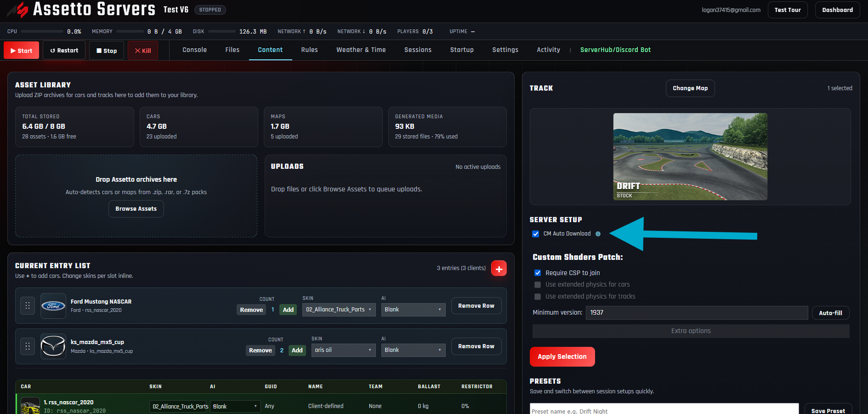The width and height of the screenshot is (868, 414).
Task: Enable Use extended physics for cars
Action: (538, 285)
